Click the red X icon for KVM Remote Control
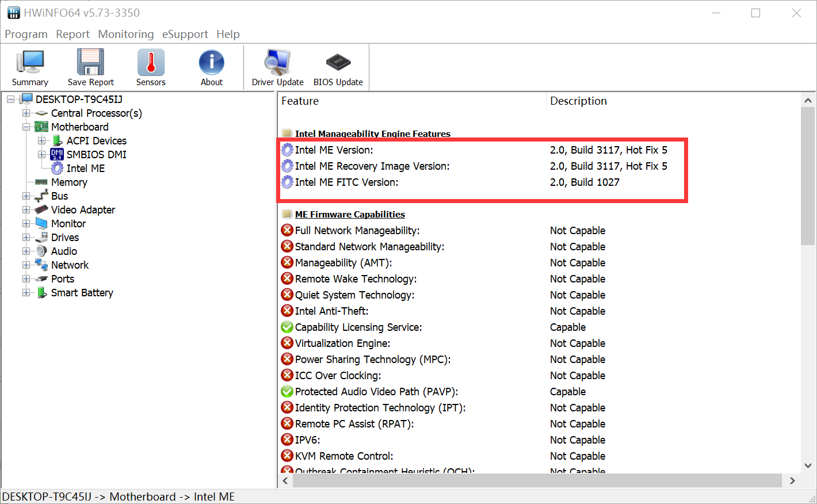The height and width of the screenshot is (504, 817). pyautogui.click(x=287, y=456)
